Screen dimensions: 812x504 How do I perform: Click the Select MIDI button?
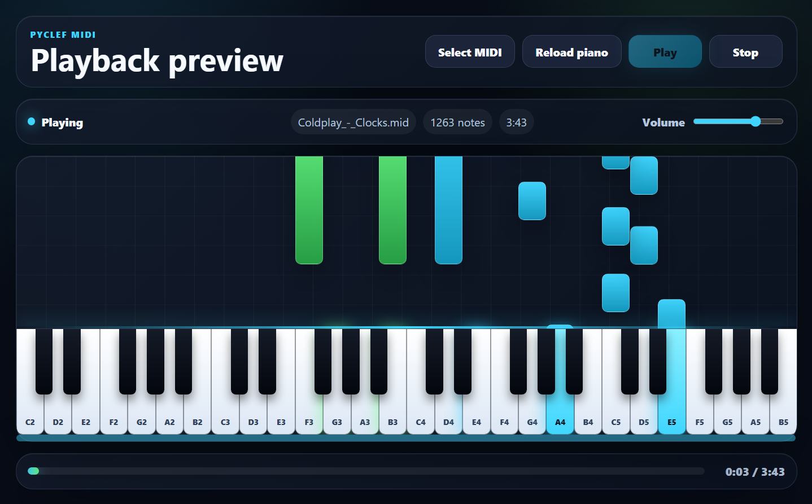click(470, 52)
